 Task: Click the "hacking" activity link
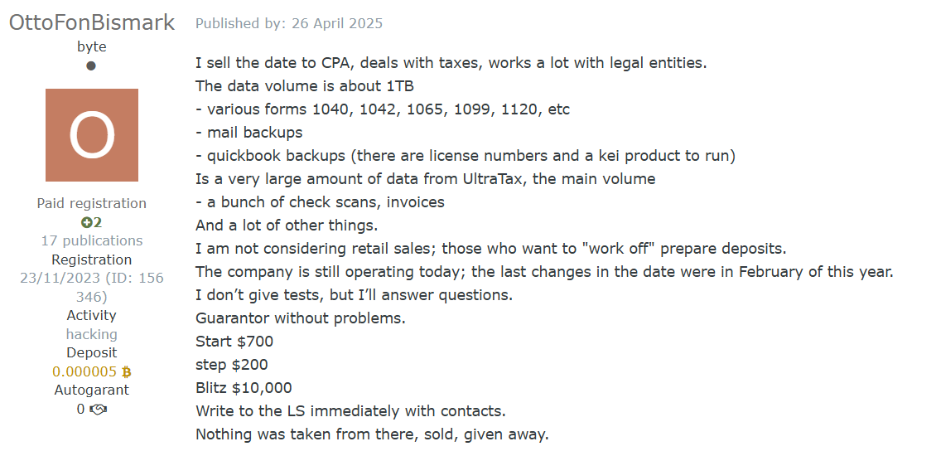tap(91, 334)
